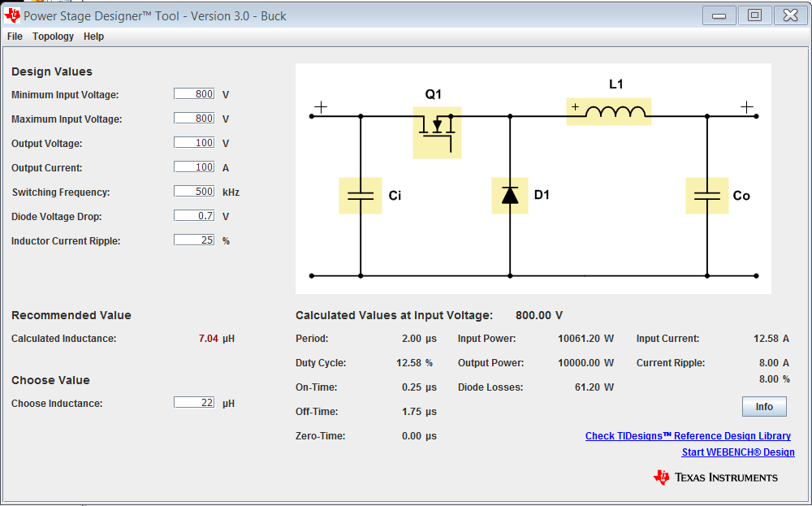Image resolution: width=812 pixels, height=506 pixels.
Task: Click the Q1 label above the MOSFET
Action: point(434,94)
